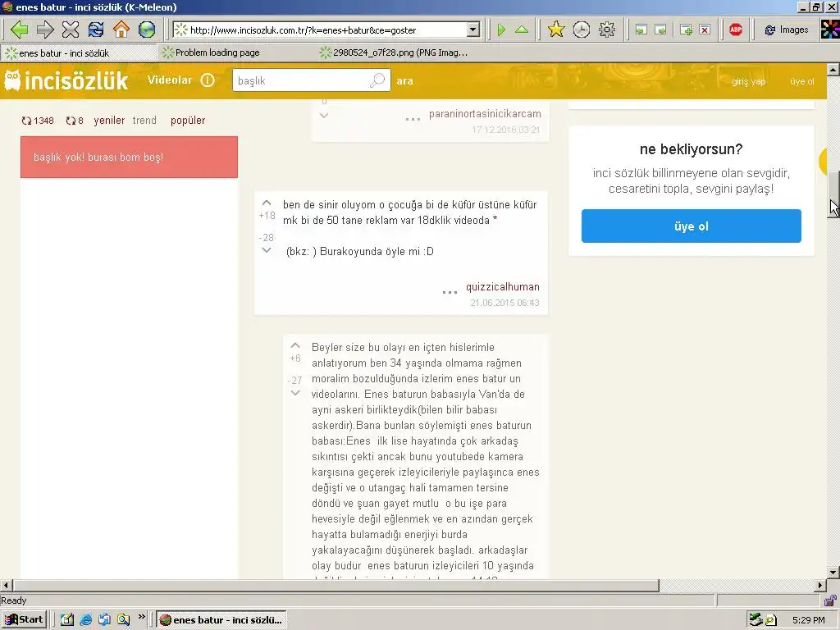The height and width of the screenshot is (630, 840).
Task: Click the status bar lock icon
Action: [831, 600]
